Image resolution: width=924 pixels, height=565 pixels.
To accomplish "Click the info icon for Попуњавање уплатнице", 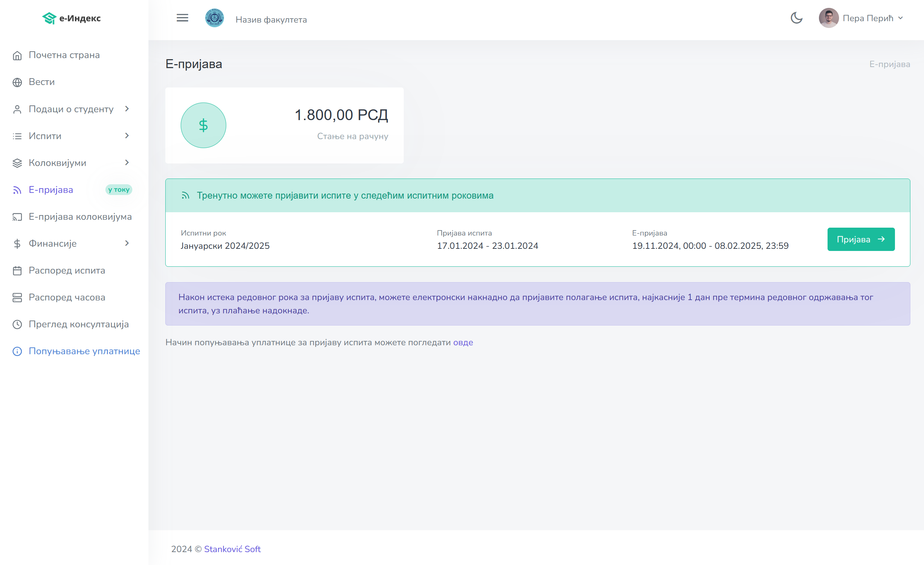I will coord(17,351).
